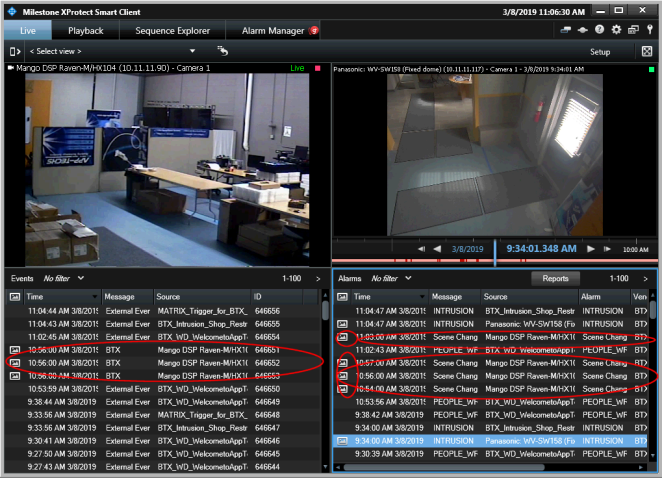Image resolution: width=662 pixels, height=478 pixels.
Task: Select 9:30:39 AM PEOPLE_WF alarm row
Action: click(491, 454)
